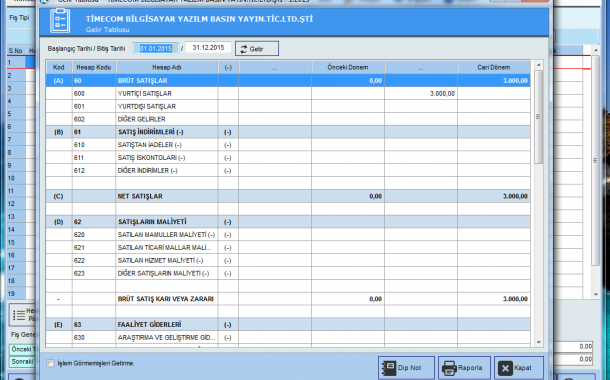Click the Cari Dönem column header
The height and width of the screenshot is (380, 610).
click(x=494, y=67)
